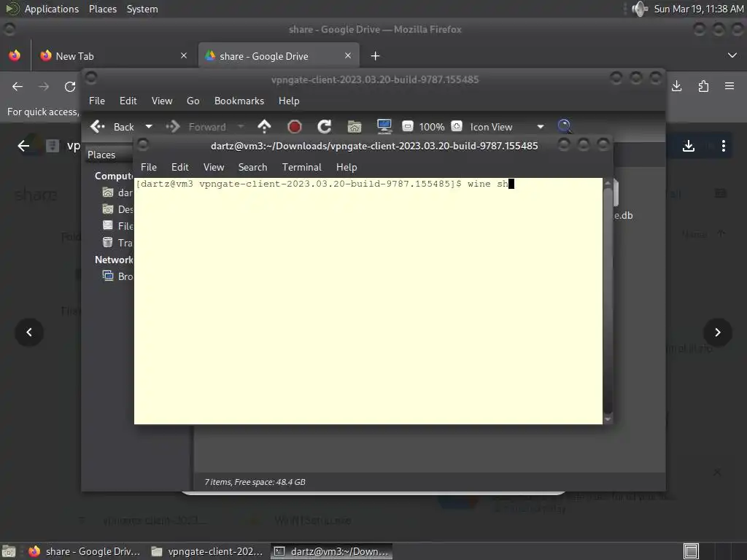Open Drive preview more actions menu
The image size is (747, 560).
723,146
